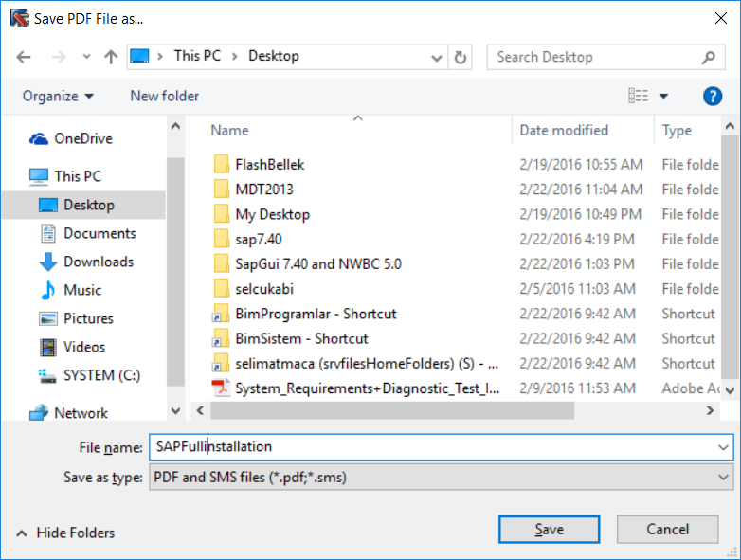Viewport: 741px width, 560px height.
Task: Click the Cancel button
Action: pos(667,530)
